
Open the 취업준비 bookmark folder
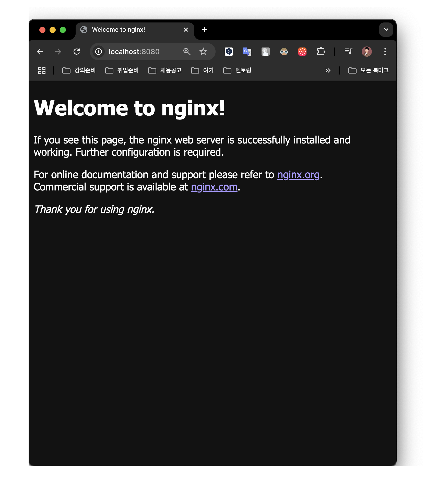122,70
